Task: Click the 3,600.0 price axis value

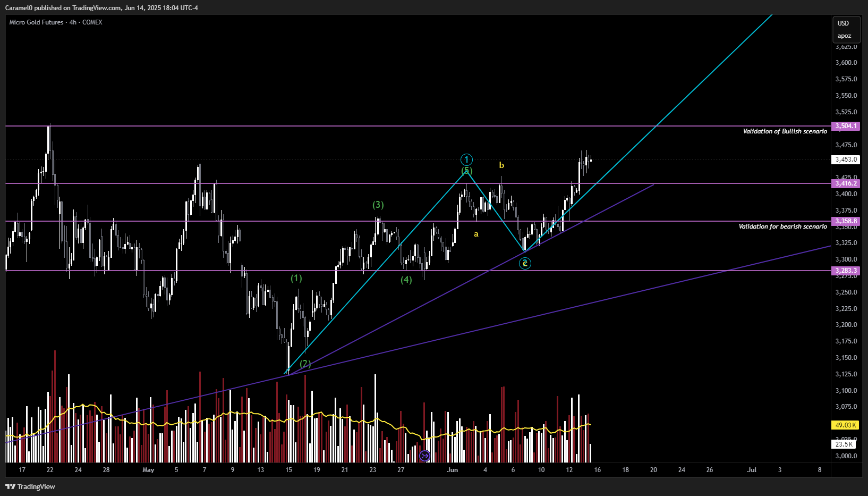Action: coord(846,63)
